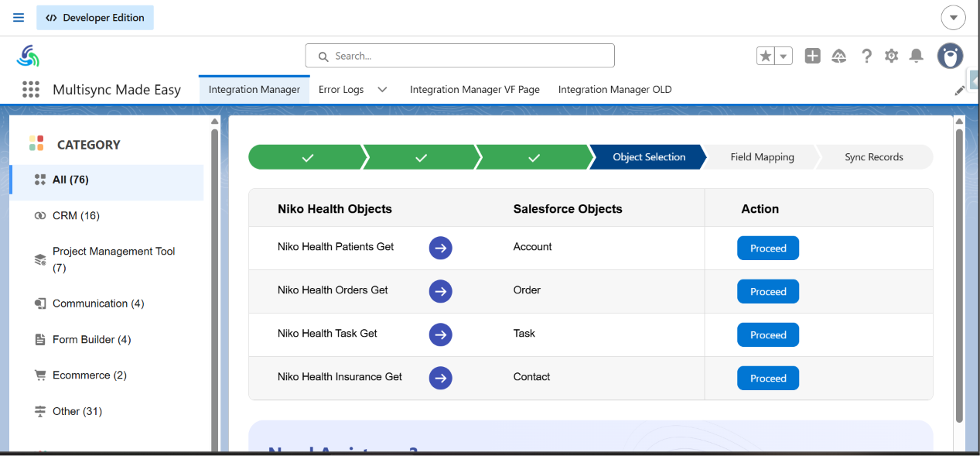Open the Setup gear icon
Image resolution: width=980 pixels, height=456 pixels.
(891, 56)
